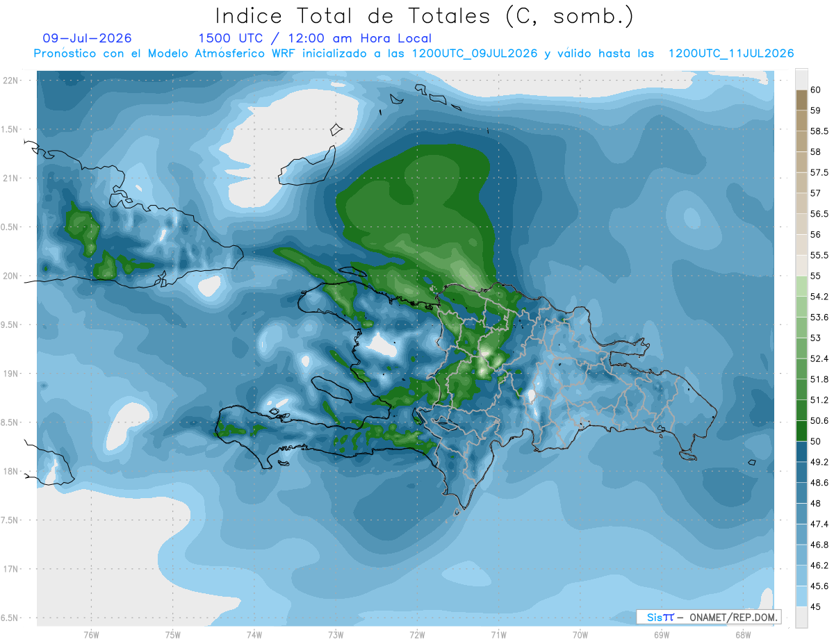Select the light blue segment between 45 and 45.6
This screenshot has width=834, height=644.
(801, 597)
